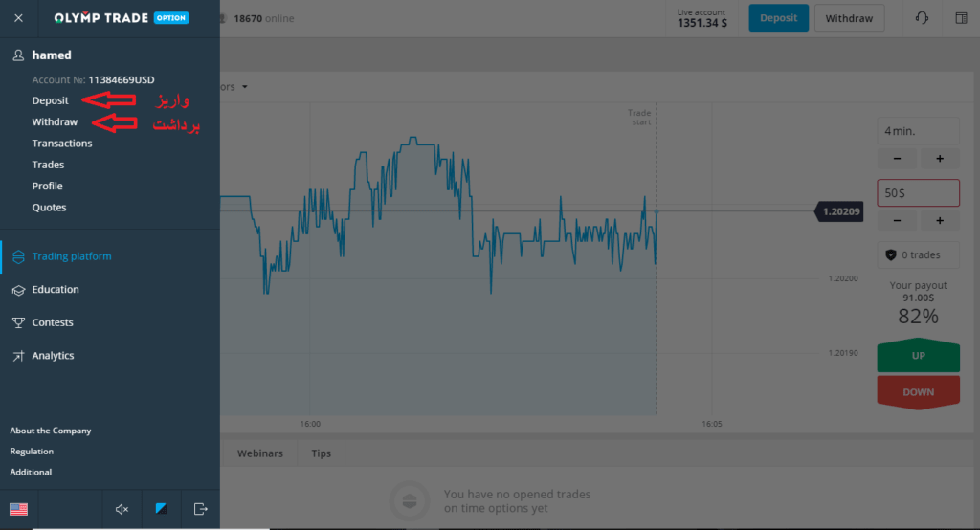Viewport: 980px width, 530px height.
Task: Open Quotes in the side menu
Action: (x=50, y=207)
